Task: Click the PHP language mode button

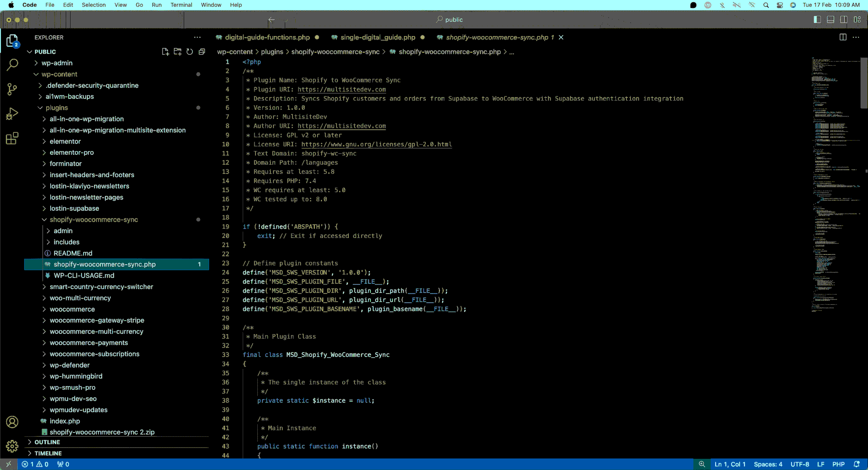Action: [x=838, y=464]
